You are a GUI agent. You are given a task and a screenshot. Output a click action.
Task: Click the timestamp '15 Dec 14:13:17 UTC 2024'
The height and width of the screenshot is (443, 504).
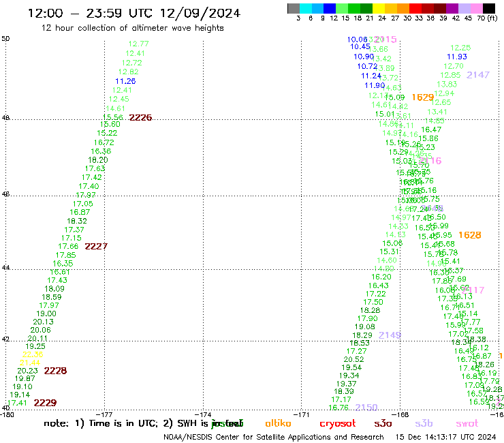point(445,438)
